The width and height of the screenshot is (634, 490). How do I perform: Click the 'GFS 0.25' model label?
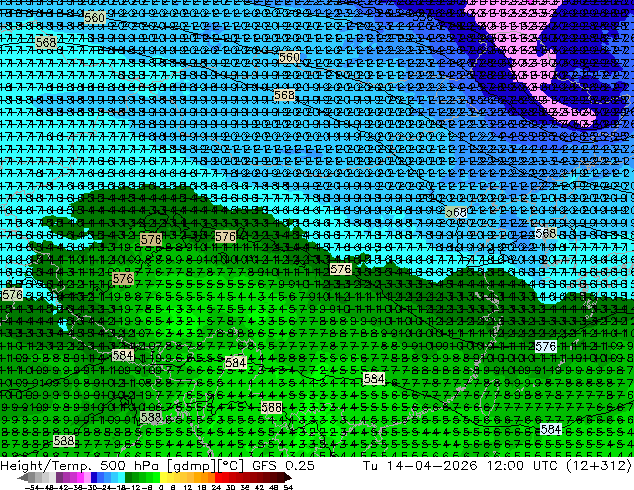coord(283,465)
